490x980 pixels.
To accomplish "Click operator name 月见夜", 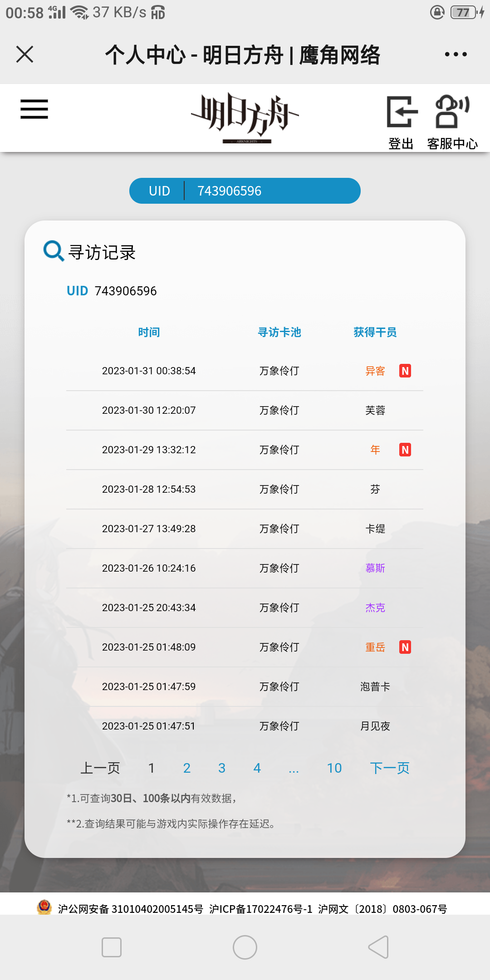I will (375, 726).
